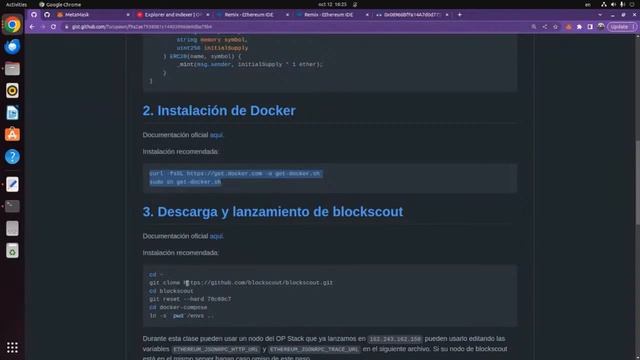Viewport: 640px width, 360px height.
Task: Toggle the Chrome side panel
Action: pyautogui.click(x=590, y=27)
